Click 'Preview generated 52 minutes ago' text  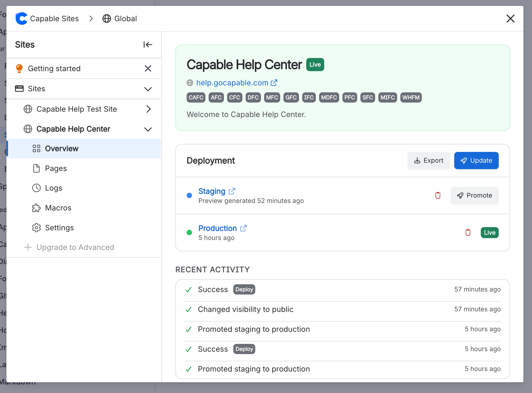tap(251, 201)
